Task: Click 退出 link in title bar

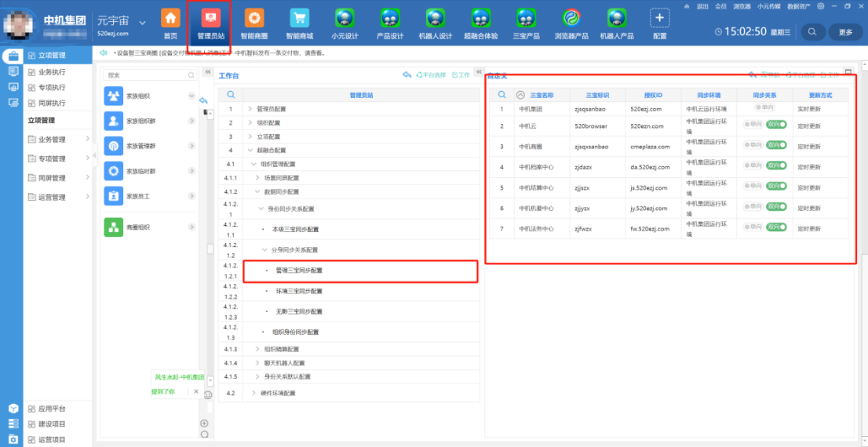Action: 702,6
